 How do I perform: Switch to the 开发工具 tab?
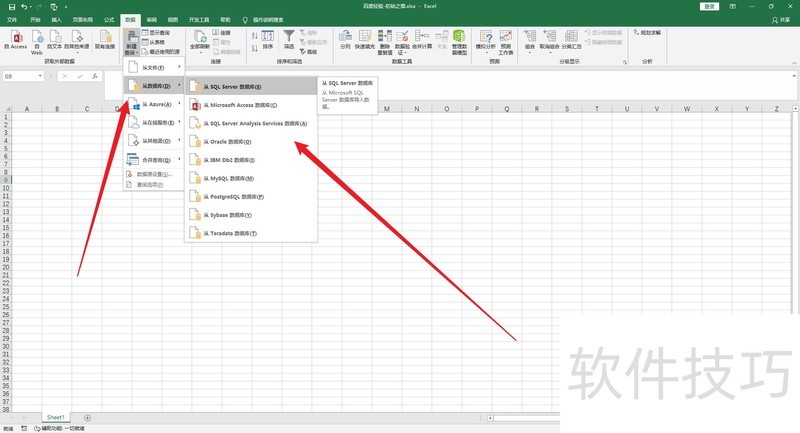click(x=199, y=20)
